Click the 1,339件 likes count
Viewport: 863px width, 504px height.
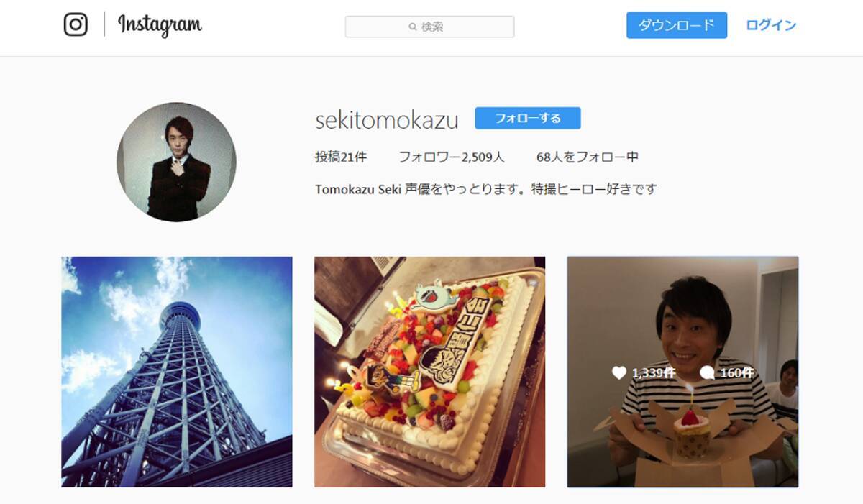tap(654, 372)
